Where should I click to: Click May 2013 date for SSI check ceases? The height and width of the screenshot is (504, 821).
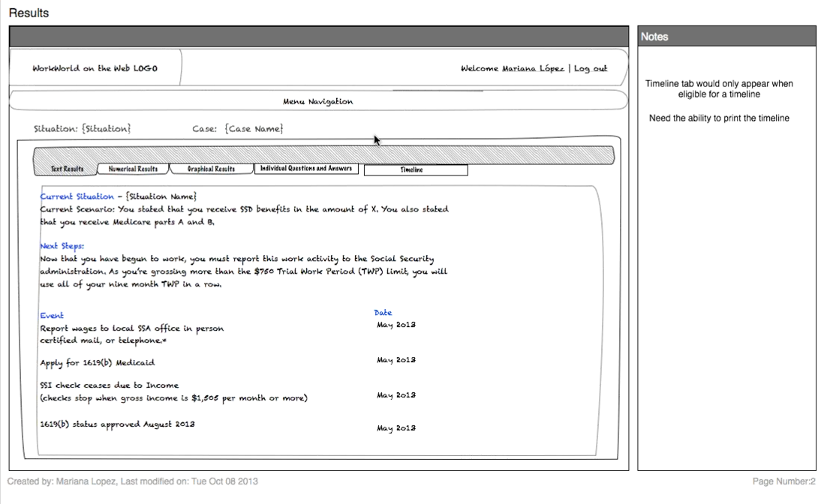396,394
